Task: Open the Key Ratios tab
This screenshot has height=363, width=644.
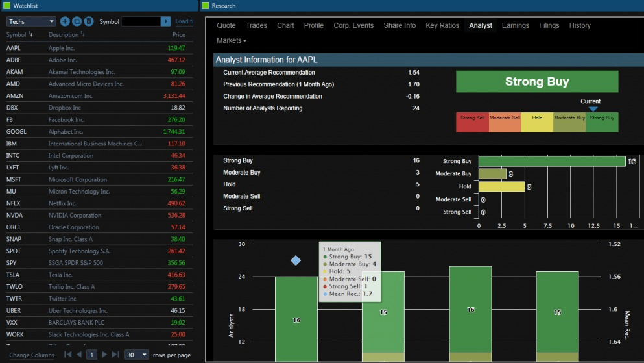Action: click(442, 25)
